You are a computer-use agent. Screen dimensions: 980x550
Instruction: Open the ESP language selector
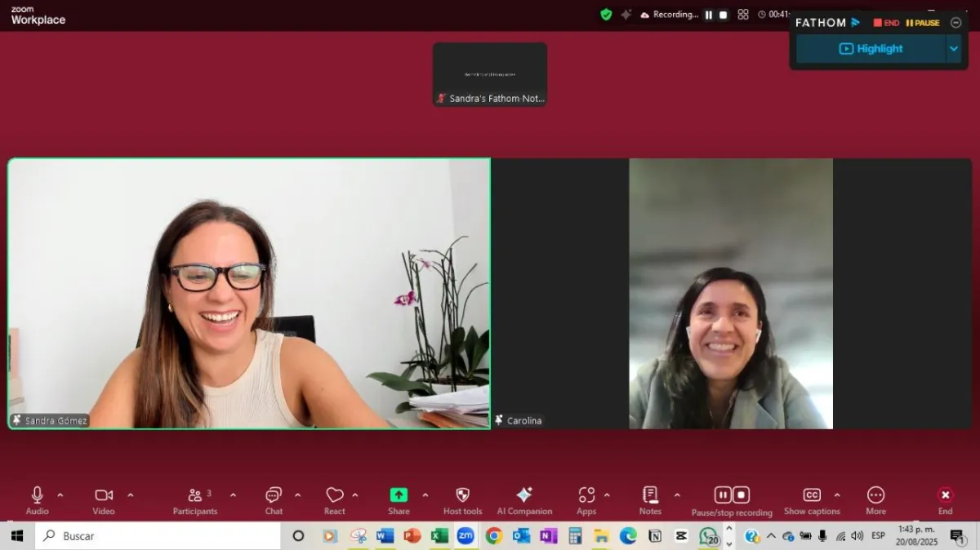point(879,536)
